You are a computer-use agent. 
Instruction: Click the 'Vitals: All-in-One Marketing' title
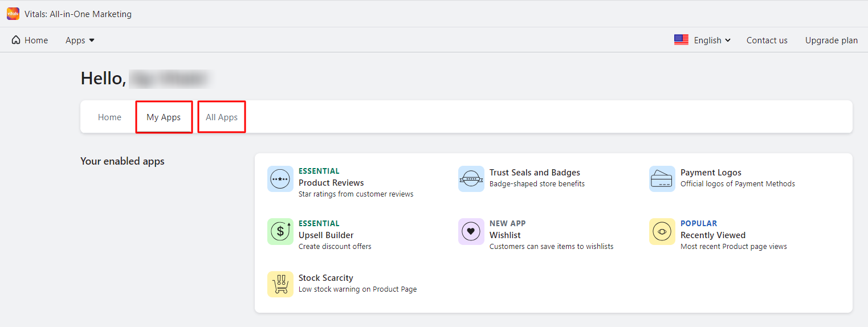point(78,14)
